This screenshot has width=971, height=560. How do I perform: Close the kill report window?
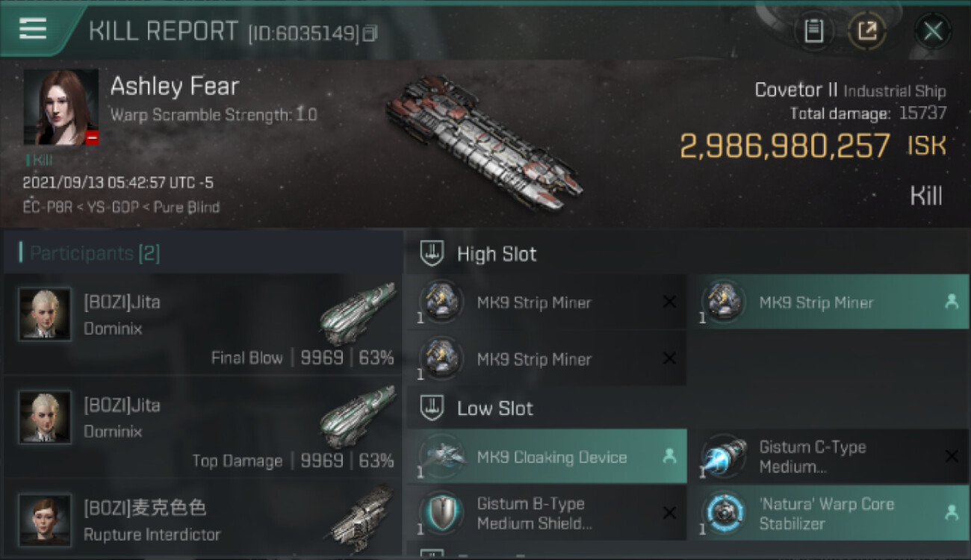(x=933, y=31)
